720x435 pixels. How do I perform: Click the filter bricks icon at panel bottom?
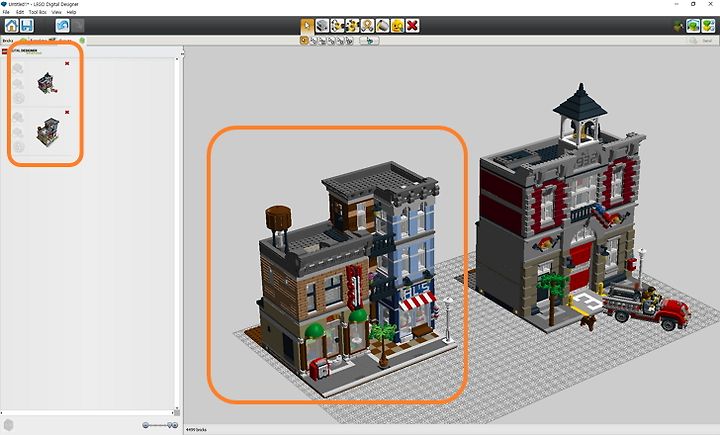[x=8, y=425]
